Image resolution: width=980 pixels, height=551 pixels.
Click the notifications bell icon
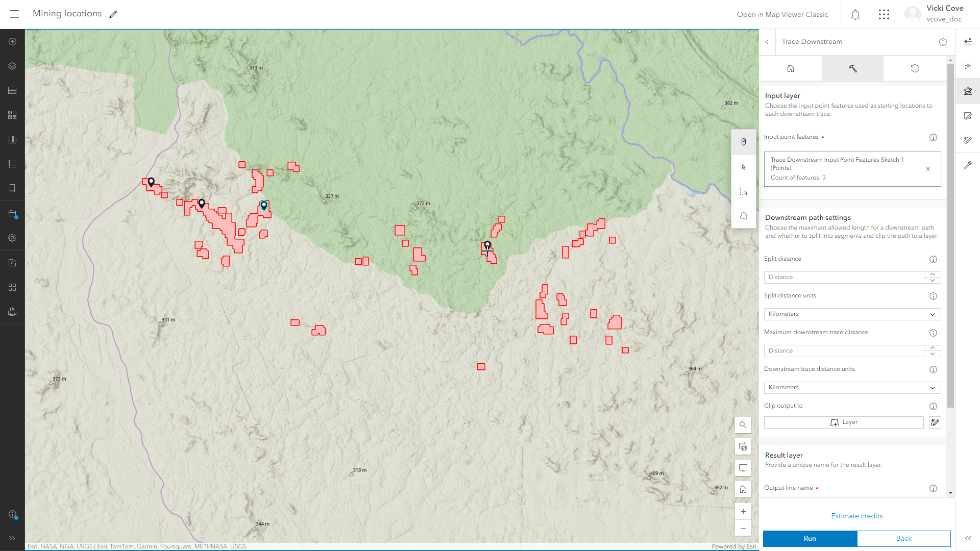click(855, 15)
